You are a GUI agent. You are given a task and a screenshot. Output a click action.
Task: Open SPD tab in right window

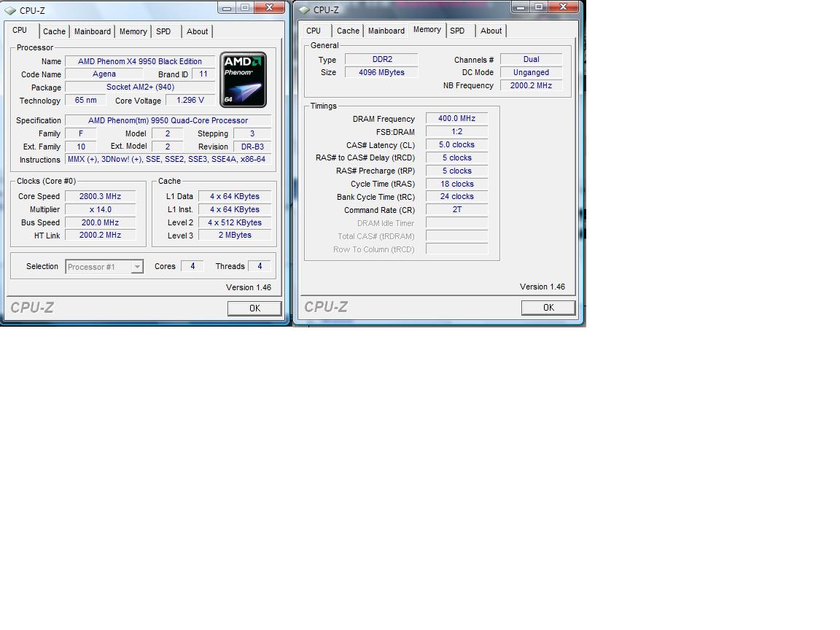(x=457, y=31)
